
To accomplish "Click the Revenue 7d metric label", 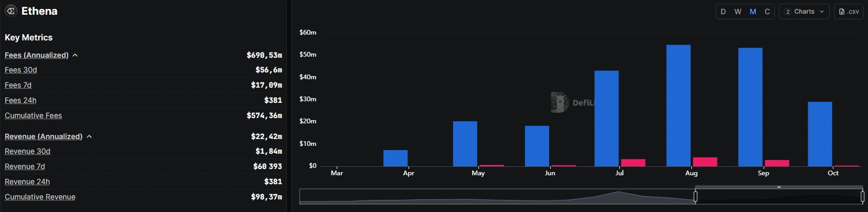I will coord(25,166).
